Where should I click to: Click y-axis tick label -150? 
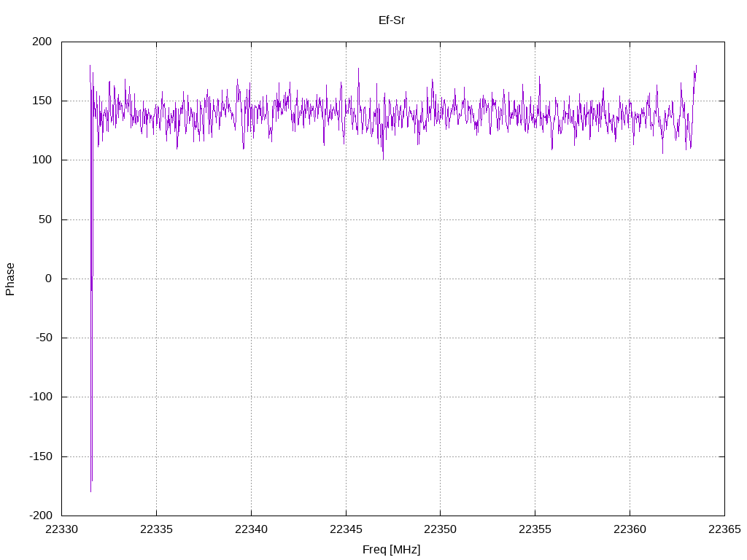point(41,456)
